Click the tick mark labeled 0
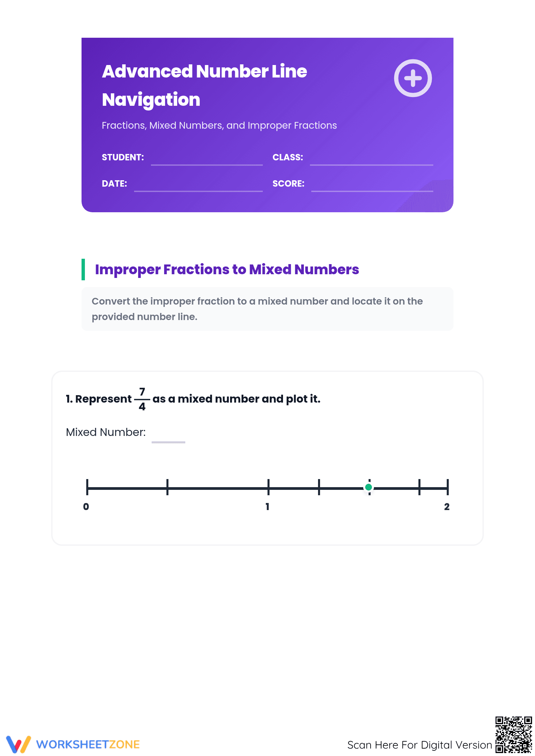This screenshot has width=535, height=756. [87, 487]
